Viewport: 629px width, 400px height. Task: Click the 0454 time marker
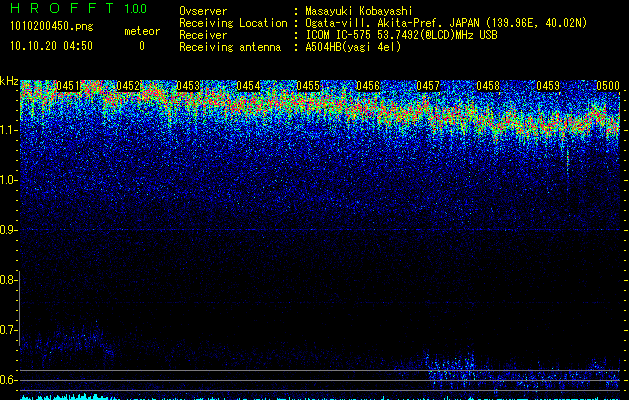(248, 86)
